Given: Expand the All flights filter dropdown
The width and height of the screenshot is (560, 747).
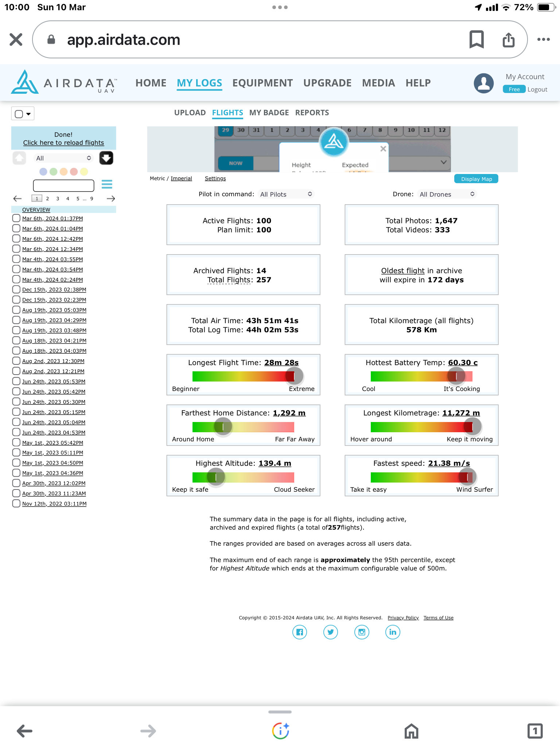Looking at the screenshot, I should 63,158.
